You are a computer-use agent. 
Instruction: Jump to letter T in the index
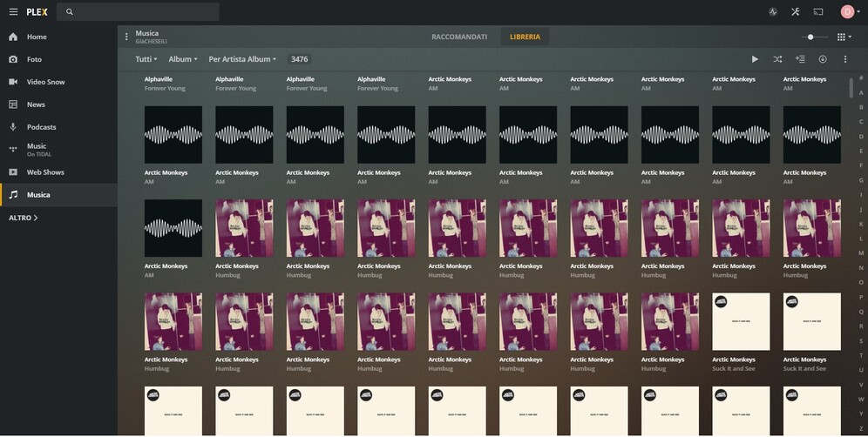pos(861,355)
